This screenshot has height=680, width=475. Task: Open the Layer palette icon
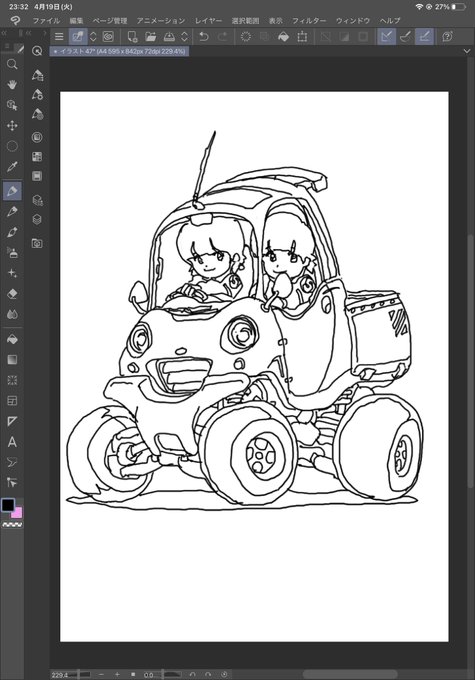pyautogui.click(x=37, y=219)
